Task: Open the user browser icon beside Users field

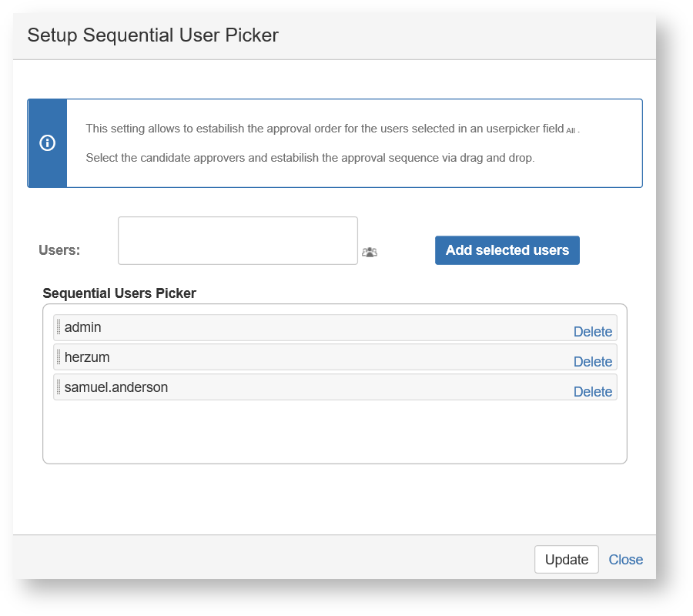Action: (x=370, y=252)
